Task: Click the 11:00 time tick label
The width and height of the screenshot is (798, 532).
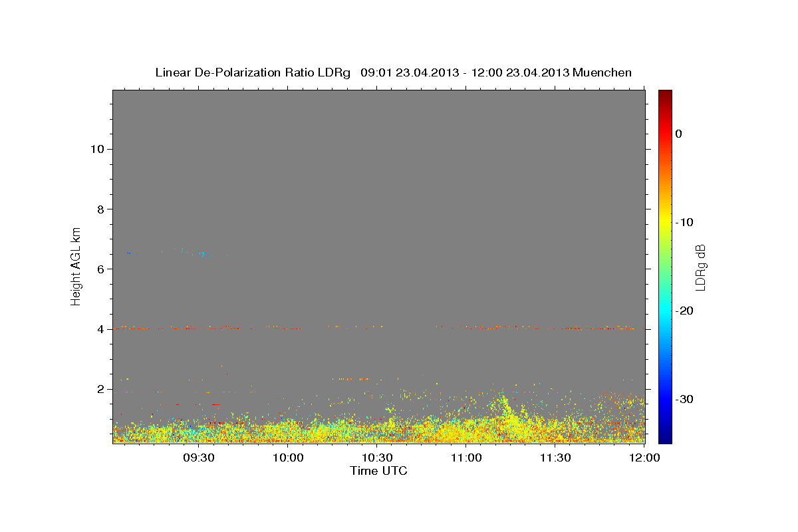Action: [x=466, y=458]
